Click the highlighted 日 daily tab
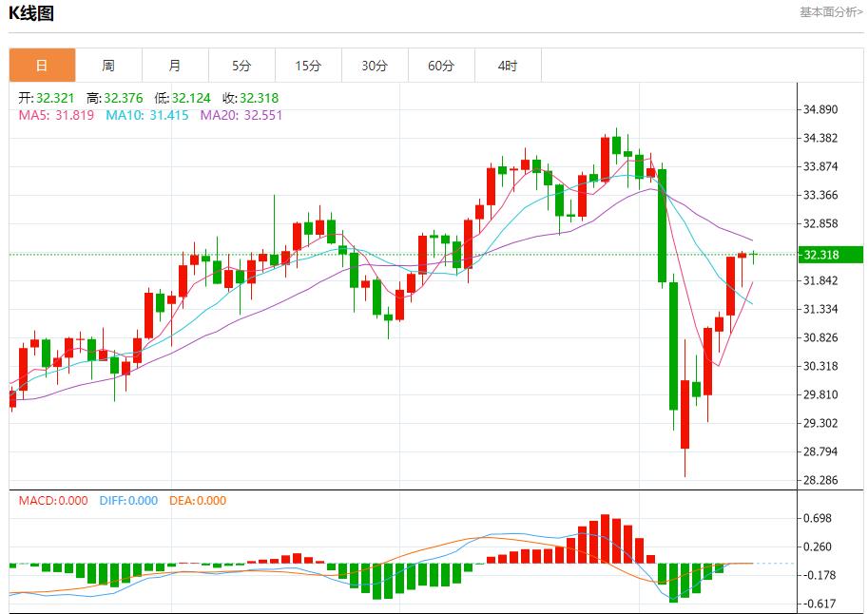 click(x=42, y=65)
